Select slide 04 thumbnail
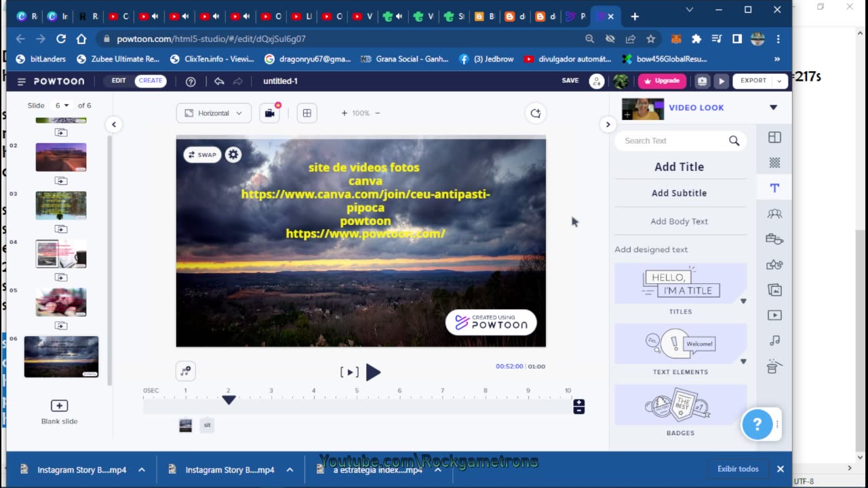868x488 pixels. click(61, 254)
